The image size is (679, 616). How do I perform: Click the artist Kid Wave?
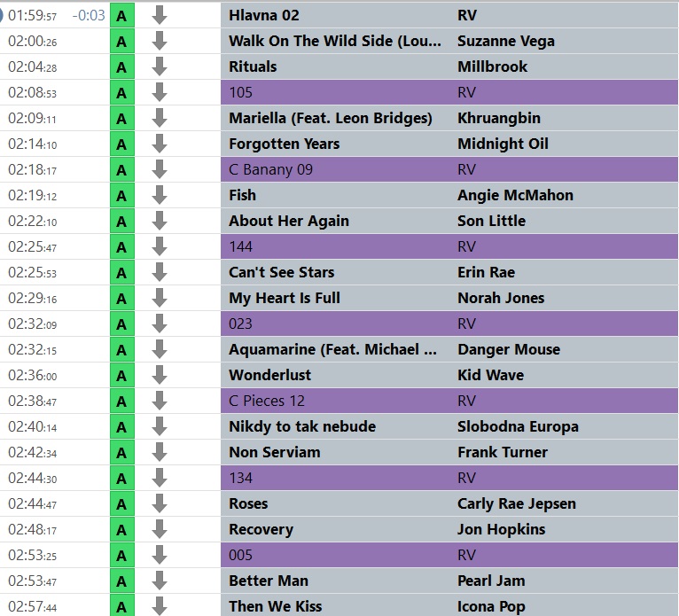(x=490, y=375)
